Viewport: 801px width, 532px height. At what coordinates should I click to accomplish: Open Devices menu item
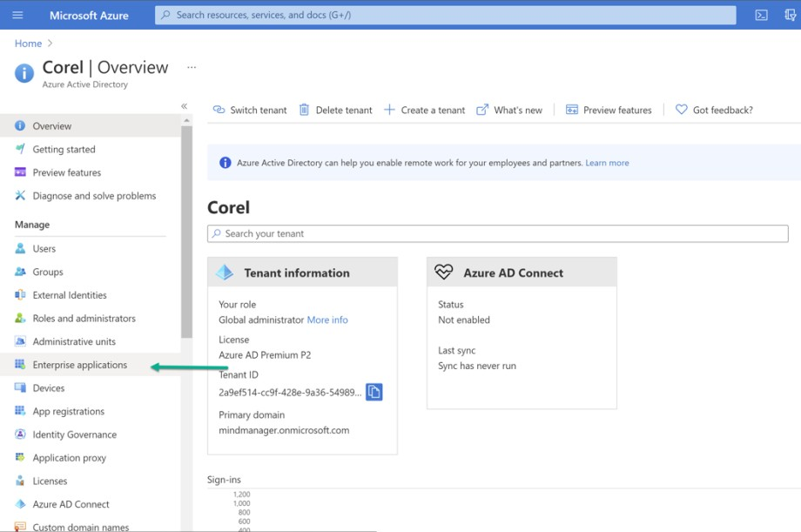coord(91,387)
